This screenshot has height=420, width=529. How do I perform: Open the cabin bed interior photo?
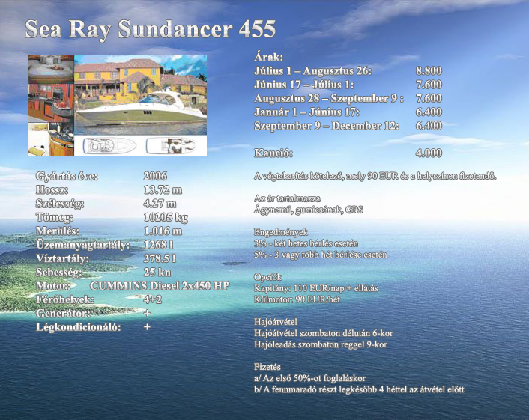(x=50, y=70)
